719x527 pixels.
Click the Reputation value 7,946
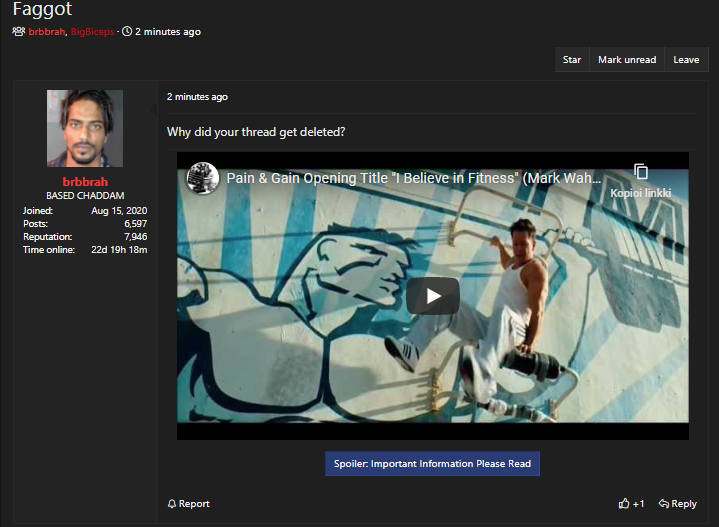(x=135, y=237)
